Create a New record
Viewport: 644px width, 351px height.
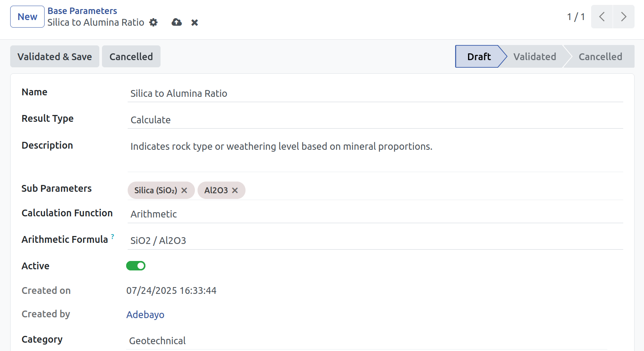tap(27, 17)
